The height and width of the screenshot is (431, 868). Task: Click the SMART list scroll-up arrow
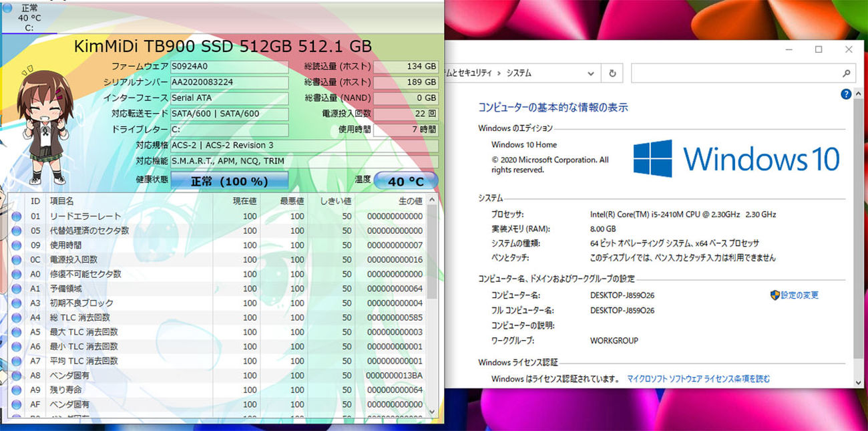432,199
